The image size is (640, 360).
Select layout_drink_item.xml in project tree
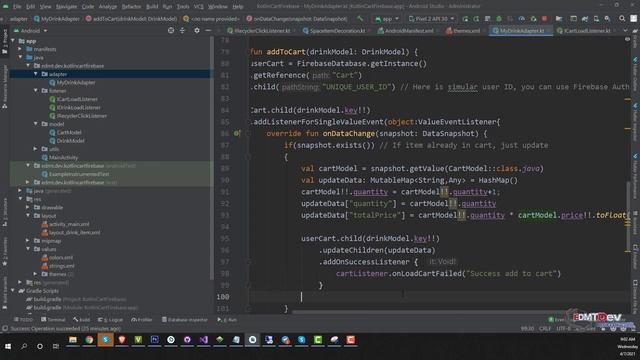71,232
